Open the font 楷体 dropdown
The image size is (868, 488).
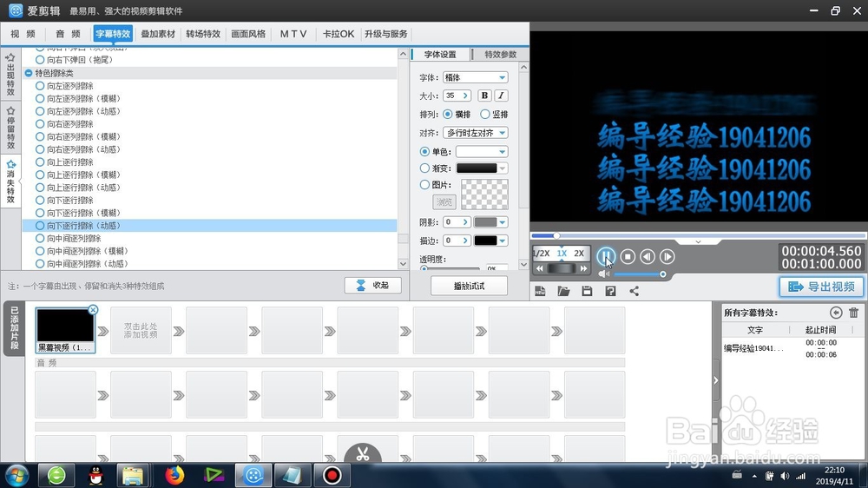476,77
